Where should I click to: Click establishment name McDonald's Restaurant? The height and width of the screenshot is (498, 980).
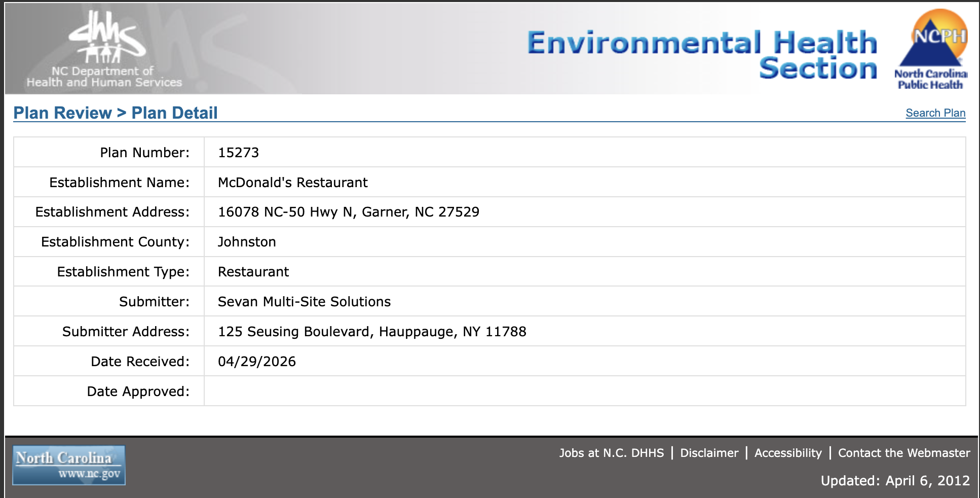[292, 183]
